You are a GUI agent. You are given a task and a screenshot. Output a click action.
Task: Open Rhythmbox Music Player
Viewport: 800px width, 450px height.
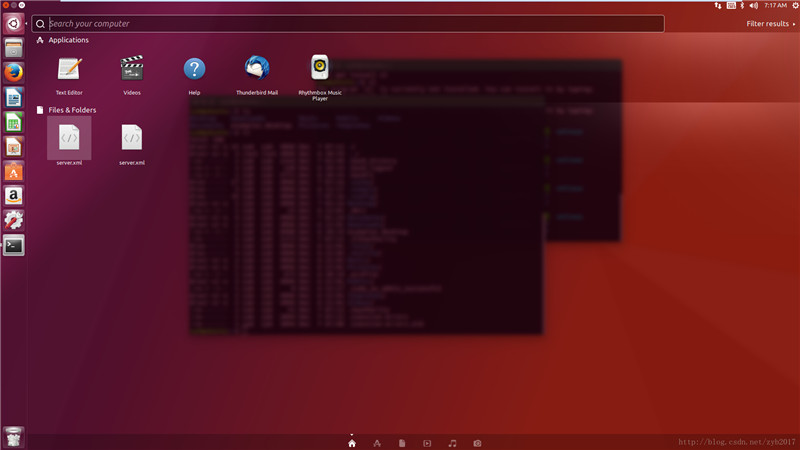pyautogui.click(x=319, y=69)
